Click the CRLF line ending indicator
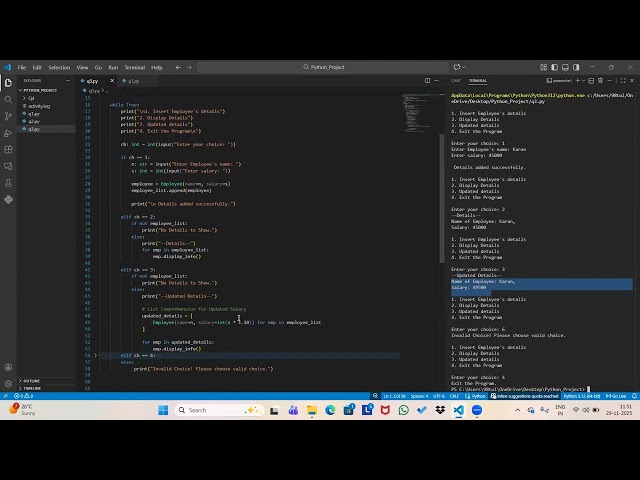 (454, 396)
